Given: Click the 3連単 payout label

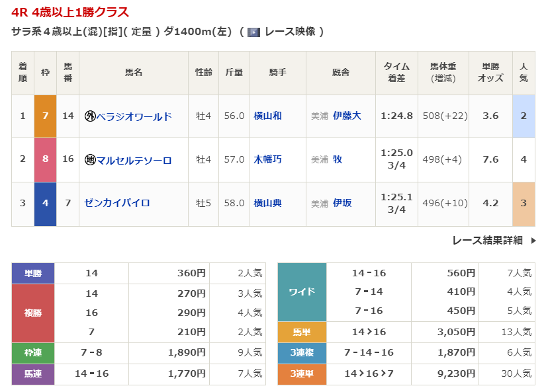Looking at the screenshot, I should point(302,374).
